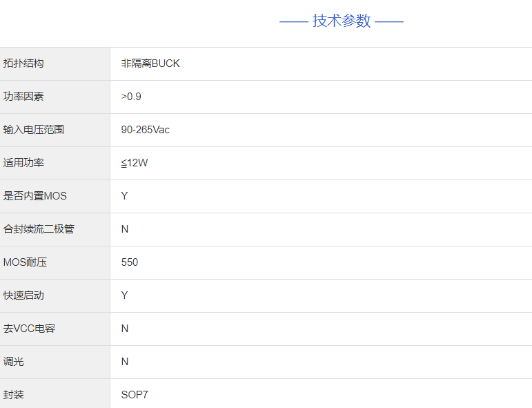532x408 pixels.
Task: Select the SOP7 package value
Action: pos(135,395)
